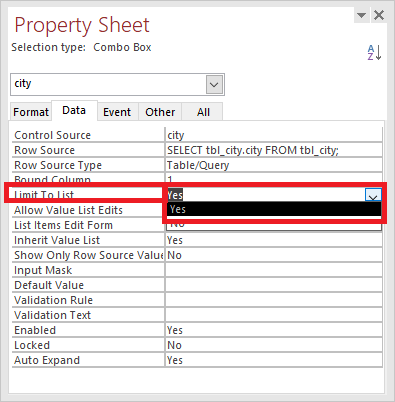Click the Auto Expand Yes value
This screenshot has height=402, width=395.
[274, 360]
